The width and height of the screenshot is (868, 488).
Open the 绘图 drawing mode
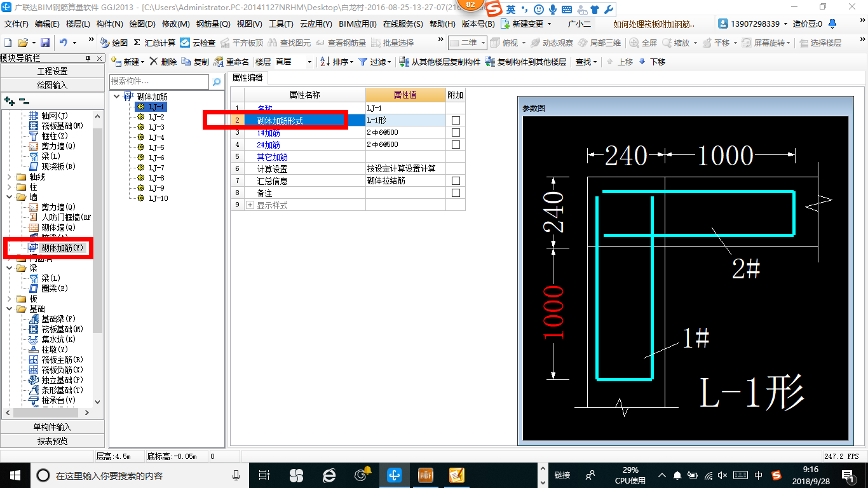[x=114, y=43]
